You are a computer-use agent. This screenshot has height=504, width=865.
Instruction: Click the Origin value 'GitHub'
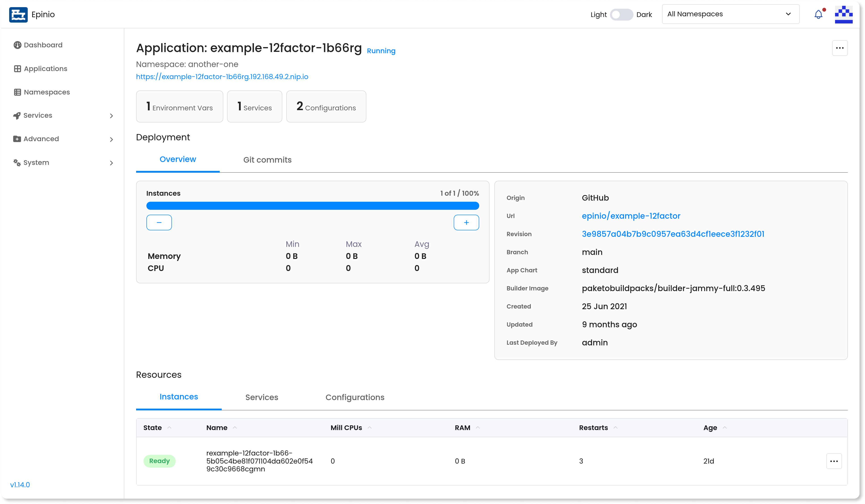pyautogui.click(x=595, y=198)
